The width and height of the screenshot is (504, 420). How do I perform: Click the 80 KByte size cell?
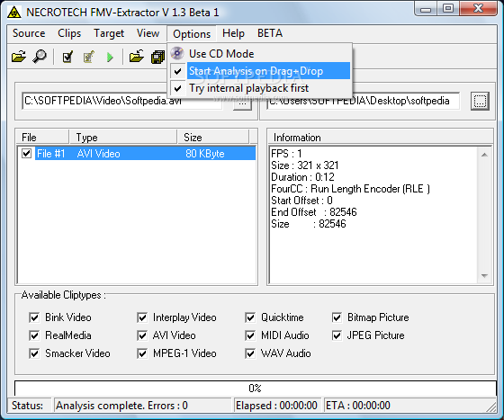tap(205, 154)
